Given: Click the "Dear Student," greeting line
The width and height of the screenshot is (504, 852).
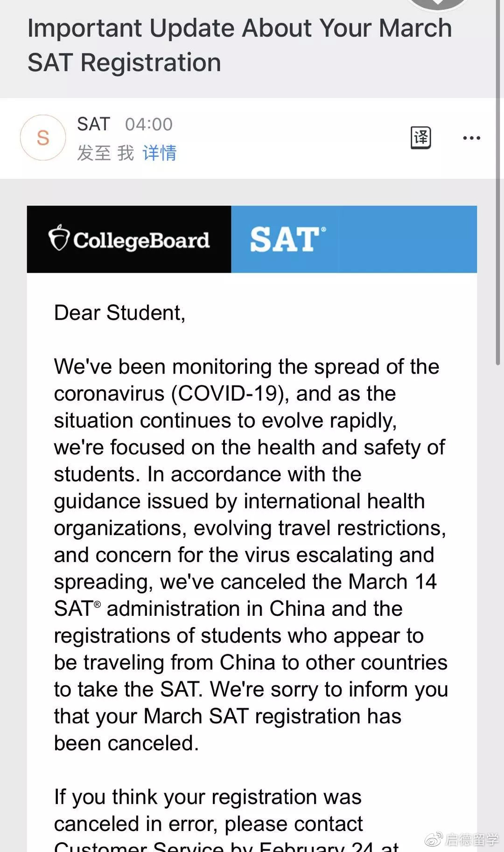Looking at the screenshot, I should [x=119, y=312].
